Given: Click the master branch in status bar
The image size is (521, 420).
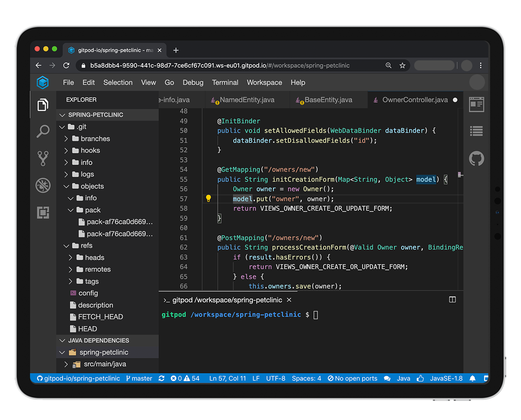Looking at the screenshot, I should pyautogui.click(x=139, y=378).
